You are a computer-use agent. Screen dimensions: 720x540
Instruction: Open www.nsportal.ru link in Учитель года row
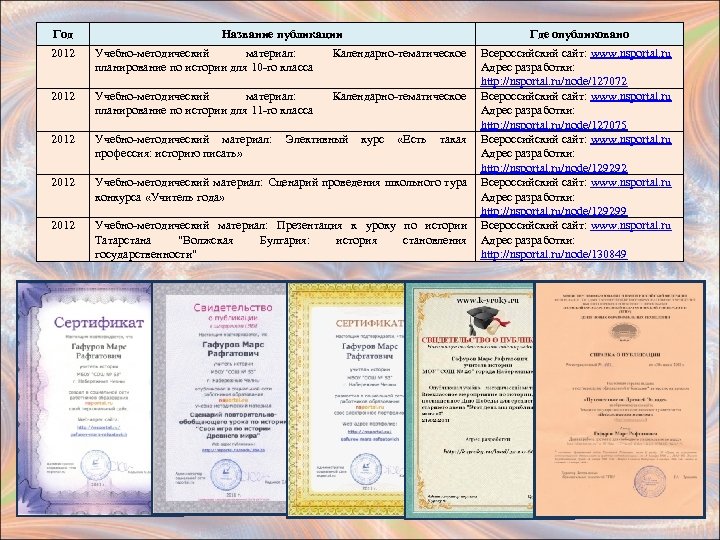(630, 182)
